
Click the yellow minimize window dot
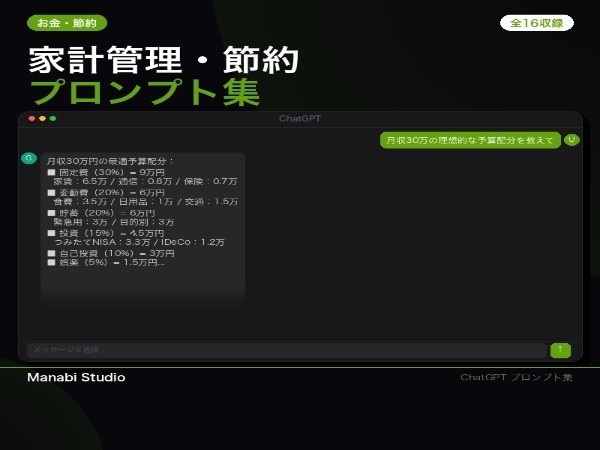(x=42, y=119)
